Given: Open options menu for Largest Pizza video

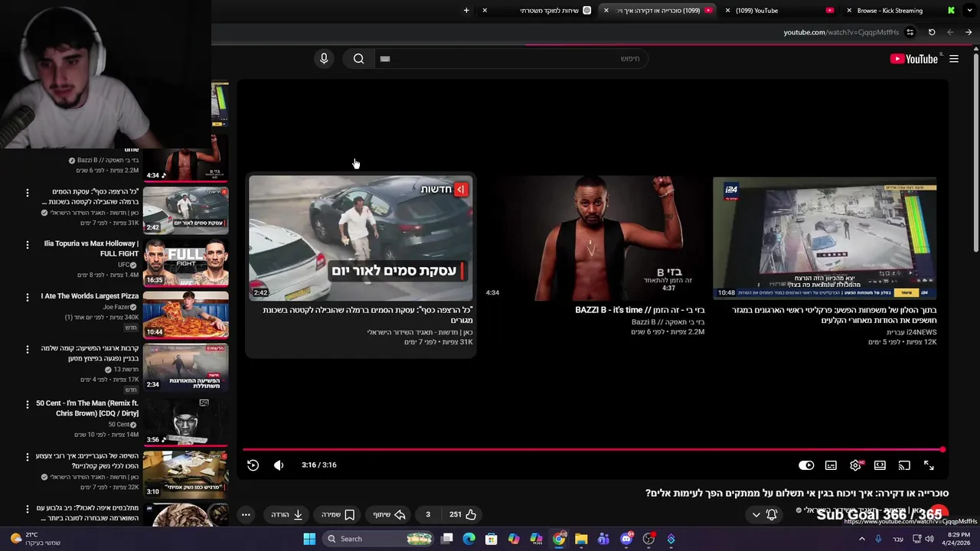Looking at the screenshot, I should (27, 297).
